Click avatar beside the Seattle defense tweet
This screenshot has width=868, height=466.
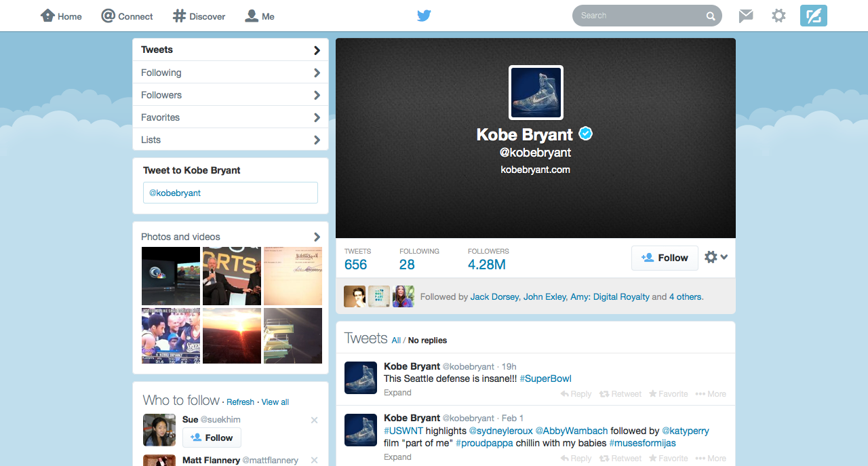pos(361,378)
